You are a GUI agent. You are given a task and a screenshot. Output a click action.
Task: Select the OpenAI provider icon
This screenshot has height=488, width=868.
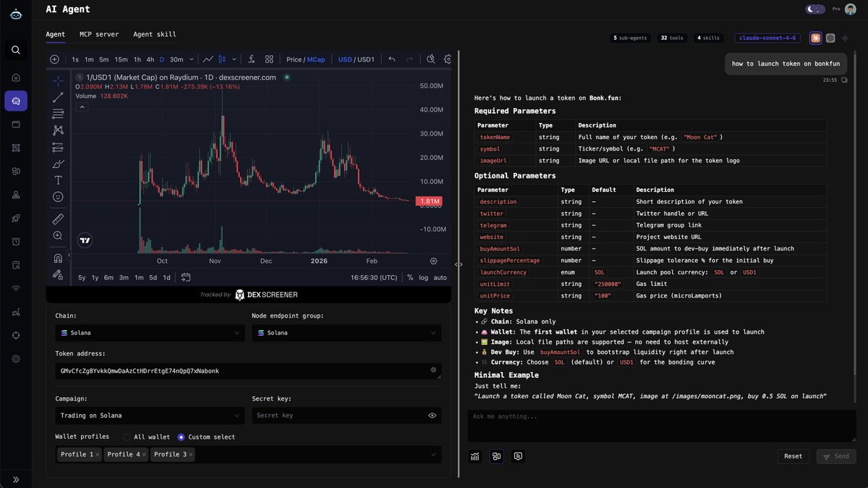coord(830,38)
